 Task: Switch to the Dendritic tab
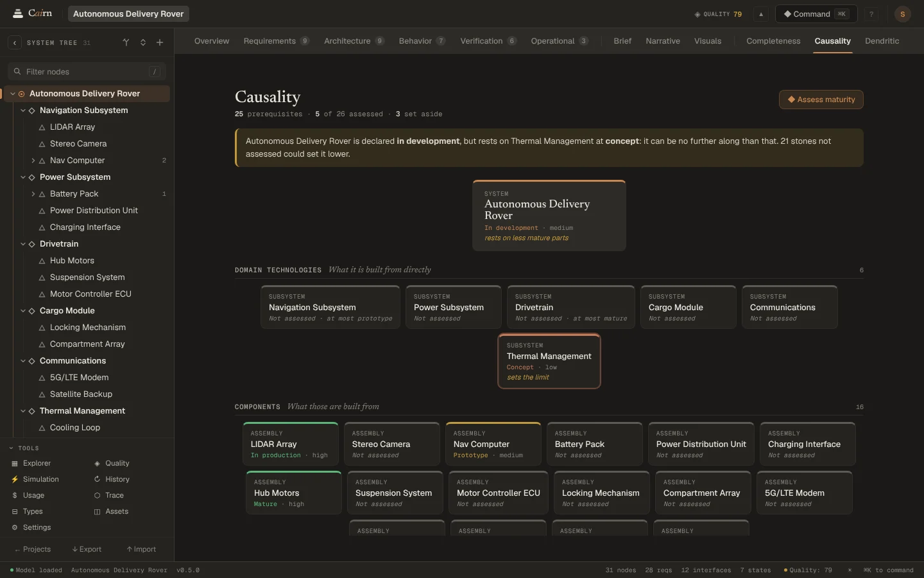click(x=882, y=41)
